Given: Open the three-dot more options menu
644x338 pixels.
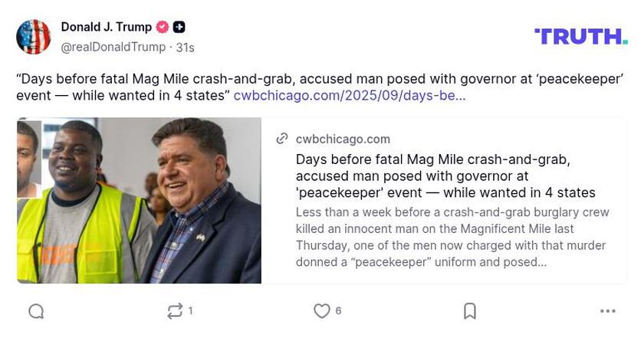Looking at the screenshot, I should 608,310.
